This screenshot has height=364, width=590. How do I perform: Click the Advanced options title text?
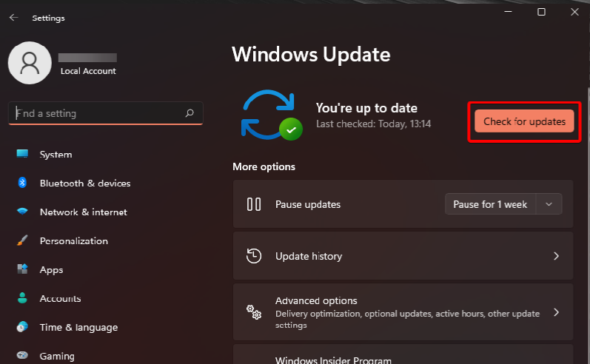coord(316,300)
